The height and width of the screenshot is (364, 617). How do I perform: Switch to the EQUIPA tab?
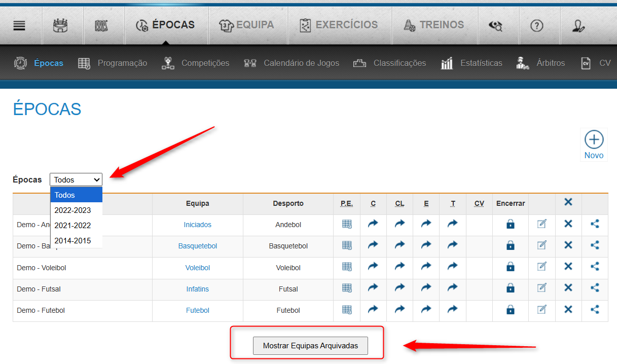[248, 24]
